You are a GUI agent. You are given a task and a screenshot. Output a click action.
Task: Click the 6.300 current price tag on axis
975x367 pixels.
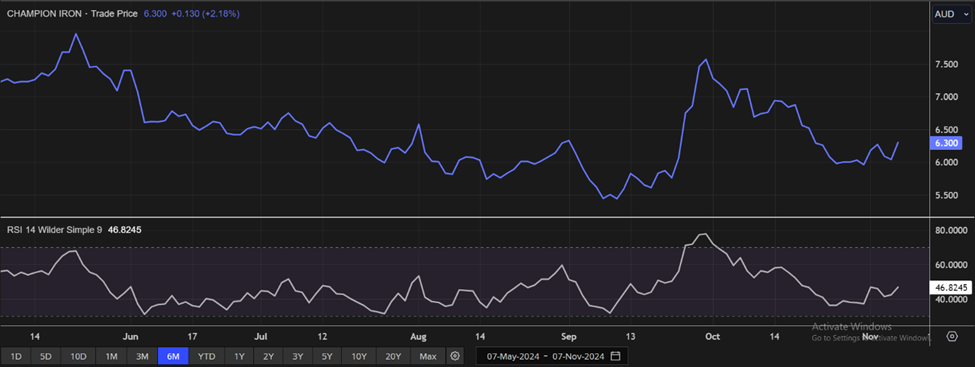946,143
